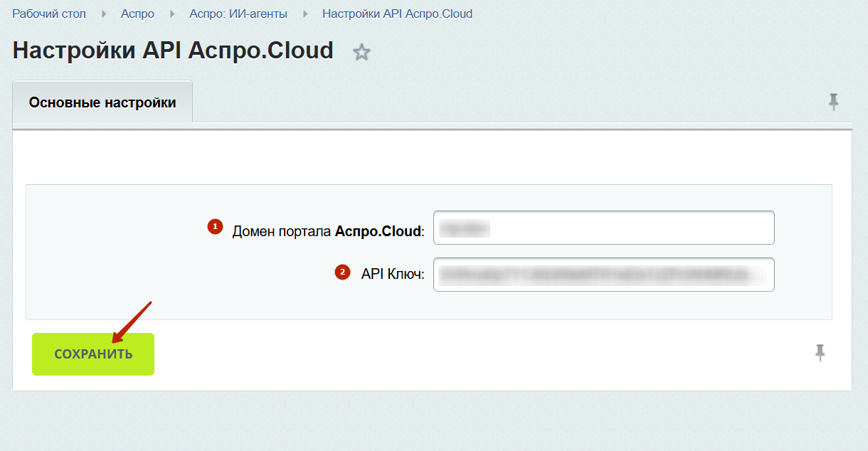Image resolution: width=868 pixels, height=451 pixels.
Task: Click the pin icon beside the tab bar
Action: click(x=834, y=102)
